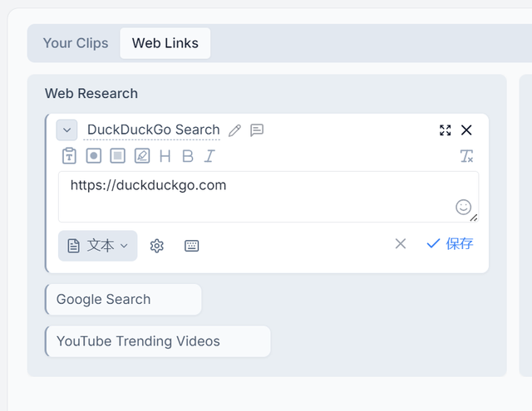Click into the duckduckgo.com URL field

pyautogui.click(x=268, y=197)
